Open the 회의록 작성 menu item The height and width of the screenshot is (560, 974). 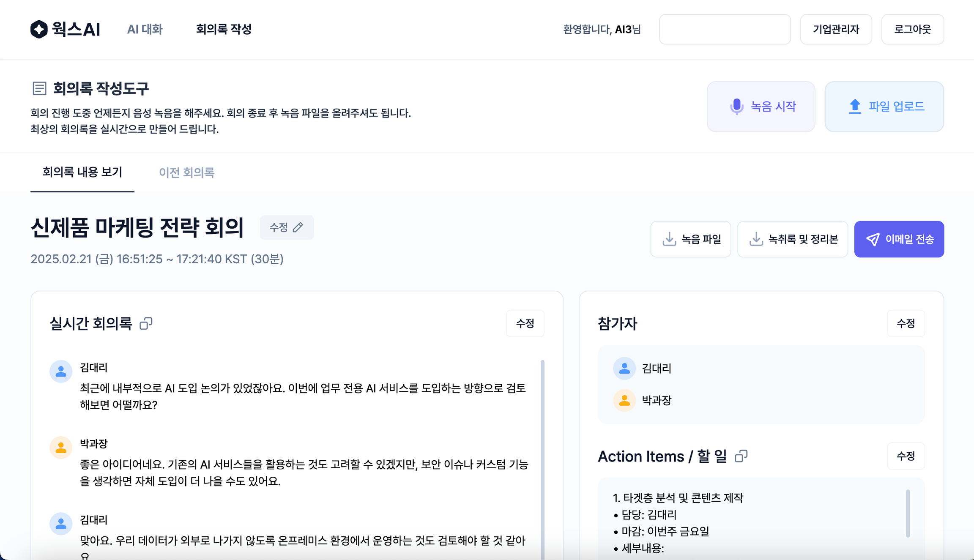pos(224,29)
